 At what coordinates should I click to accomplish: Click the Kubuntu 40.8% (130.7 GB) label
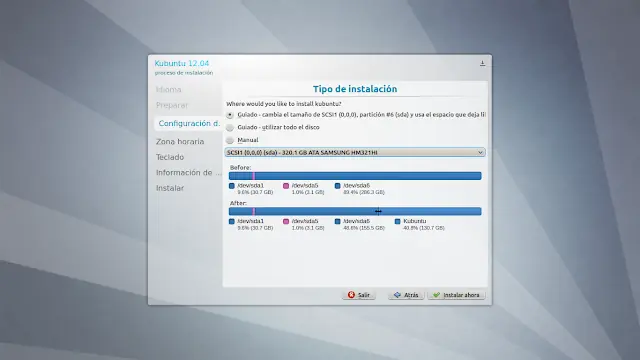tap(424, 224)
